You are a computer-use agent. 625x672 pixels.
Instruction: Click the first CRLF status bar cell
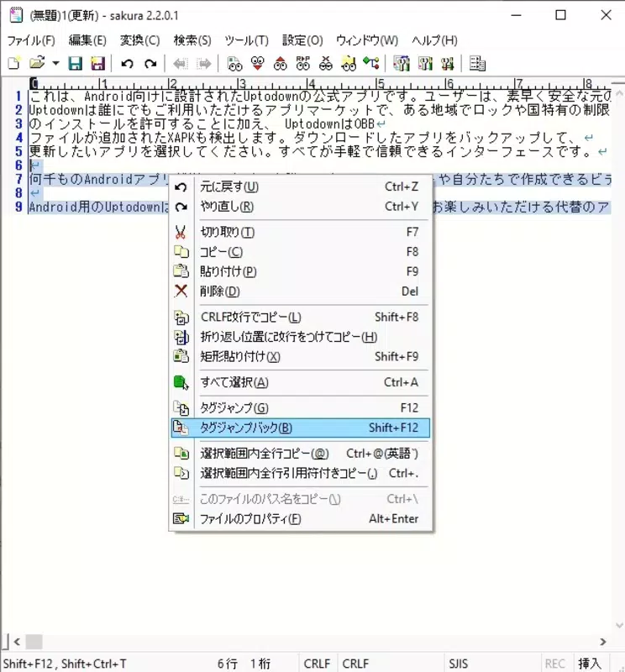coord(318,664)
